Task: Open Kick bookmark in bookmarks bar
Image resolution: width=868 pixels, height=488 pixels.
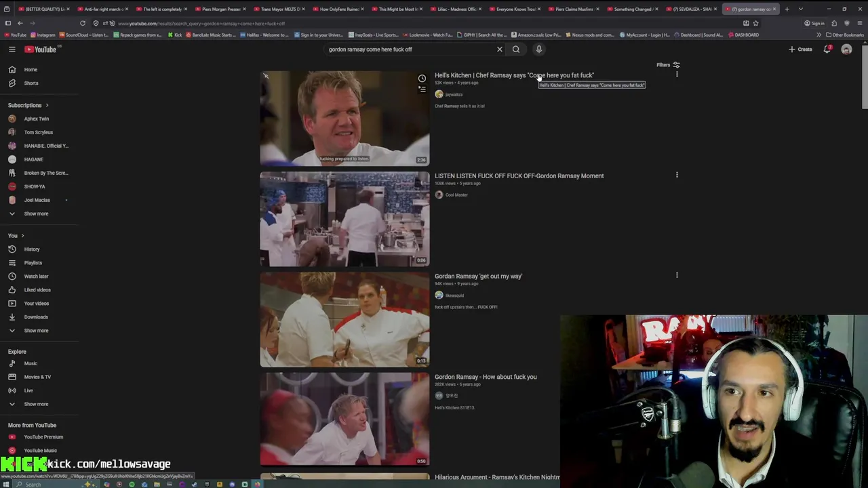Action: 175,35
